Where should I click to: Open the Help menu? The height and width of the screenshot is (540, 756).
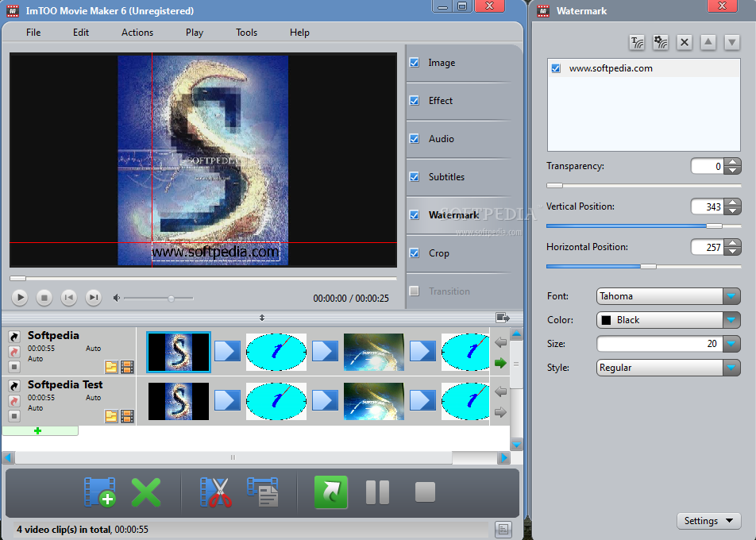point(299,33)
